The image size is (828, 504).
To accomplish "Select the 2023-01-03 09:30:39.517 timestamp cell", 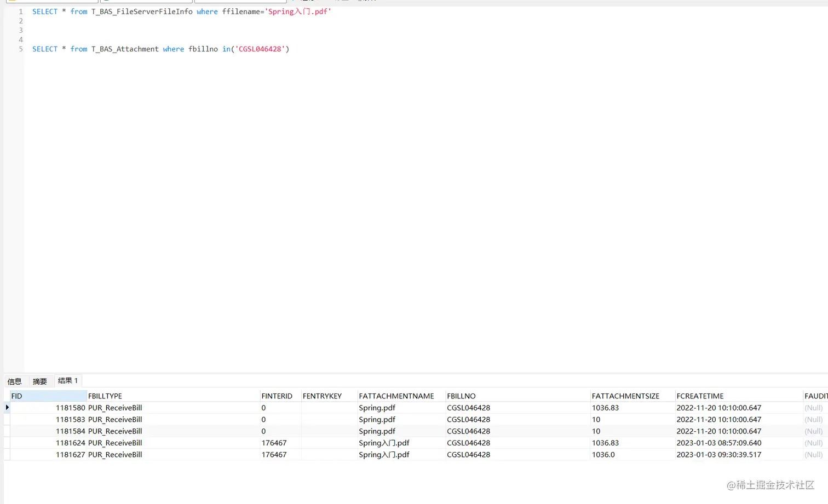I will (718, 455).
